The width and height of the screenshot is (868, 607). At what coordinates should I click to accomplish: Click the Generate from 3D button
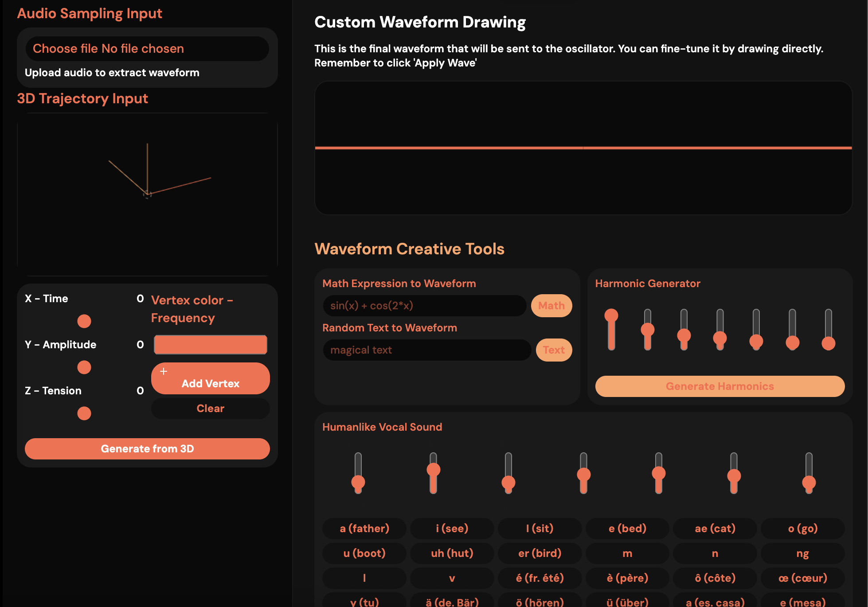pos(147,448)
